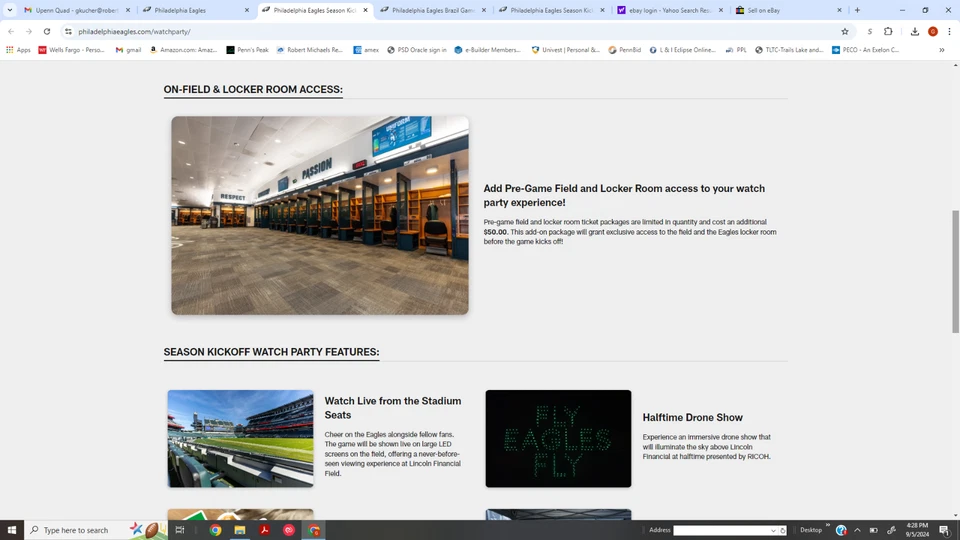Click the address bar URL field
This screenshot has height=540, width=960.
(453, 31)
